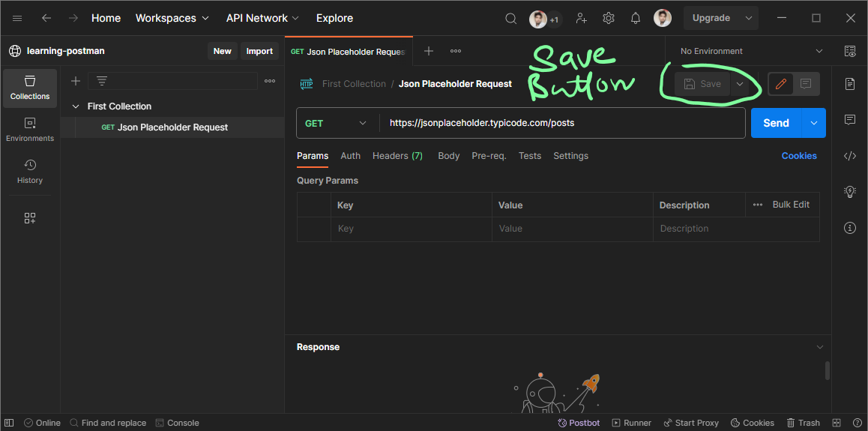Select the Auth tab

click(x=350, y=156)
